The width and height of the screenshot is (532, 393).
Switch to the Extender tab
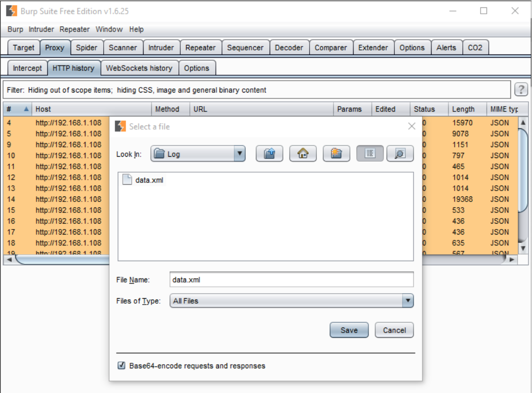(x=373, y=48)
